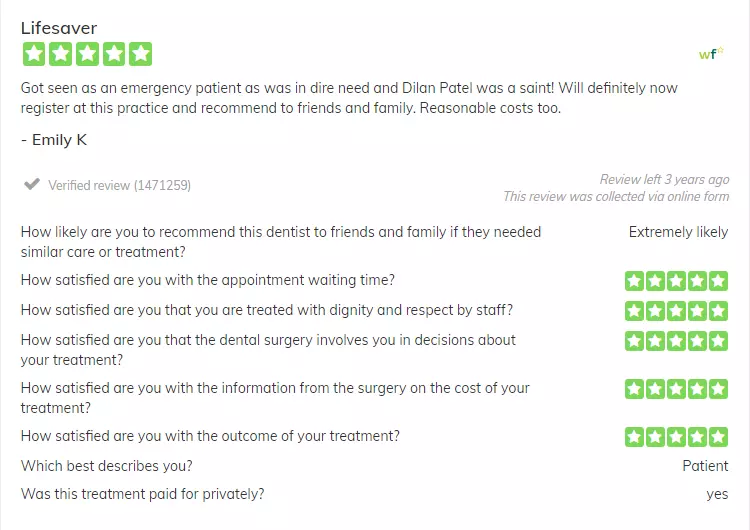750x530 pixels.
Task: Click the reviewer name Emily K
Action: coord(59,140)
